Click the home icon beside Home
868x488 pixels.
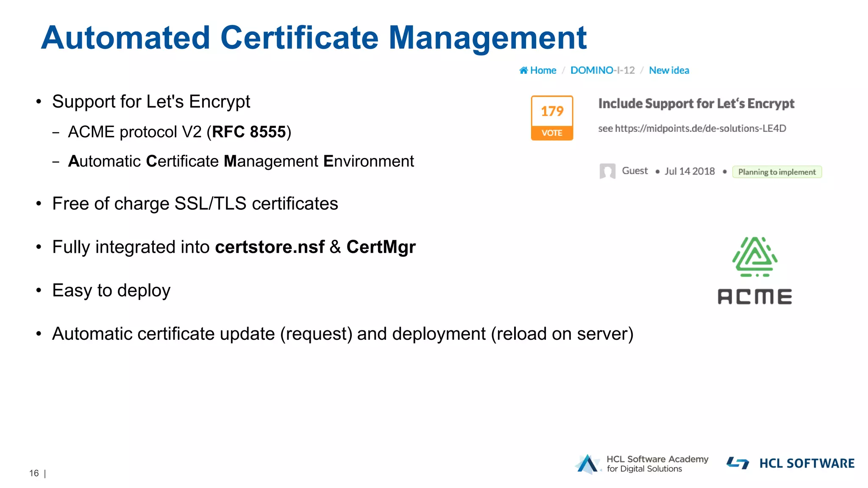pos(523,70)
